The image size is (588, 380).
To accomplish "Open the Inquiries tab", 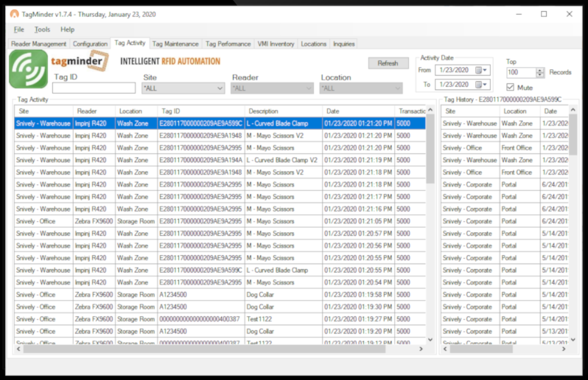I will [x=344, y=44].
